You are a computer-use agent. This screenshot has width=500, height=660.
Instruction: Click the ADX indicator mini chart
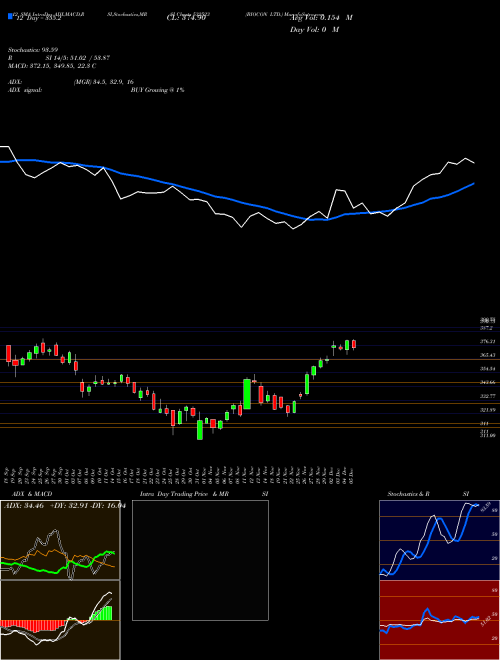tap(60, 540)
